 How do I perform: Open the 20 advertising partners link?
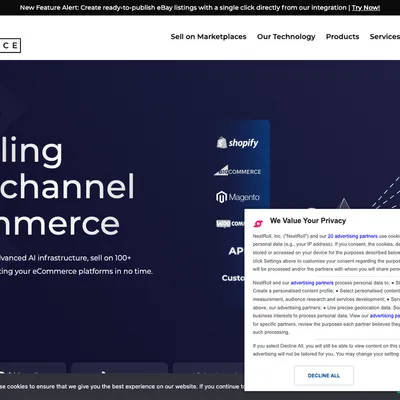click(352, 236)
